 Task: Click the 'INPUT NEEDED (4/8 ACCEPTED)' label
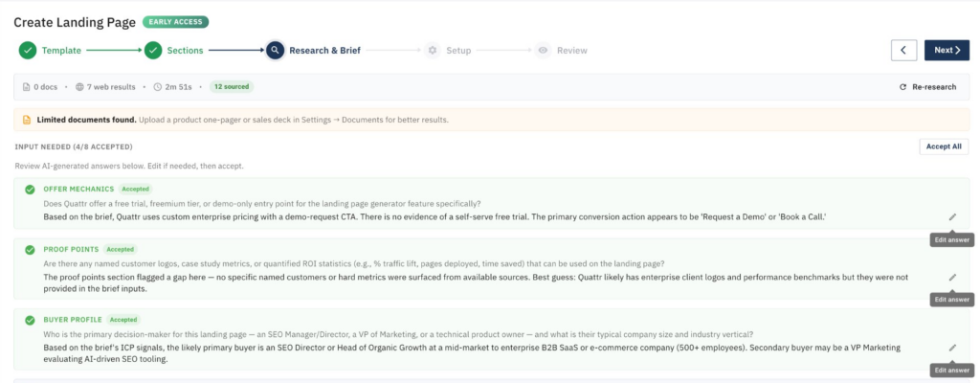click(x=73, y=147)
